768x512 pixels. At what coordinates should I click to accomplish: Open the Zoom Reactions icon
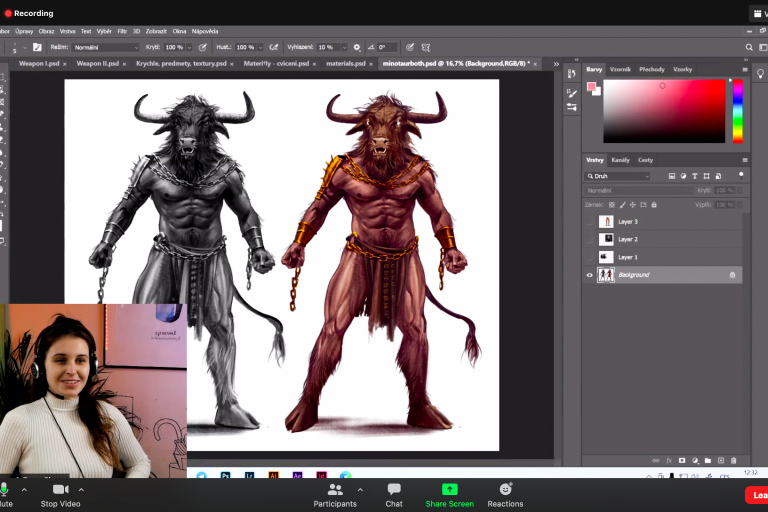[505, 489]
